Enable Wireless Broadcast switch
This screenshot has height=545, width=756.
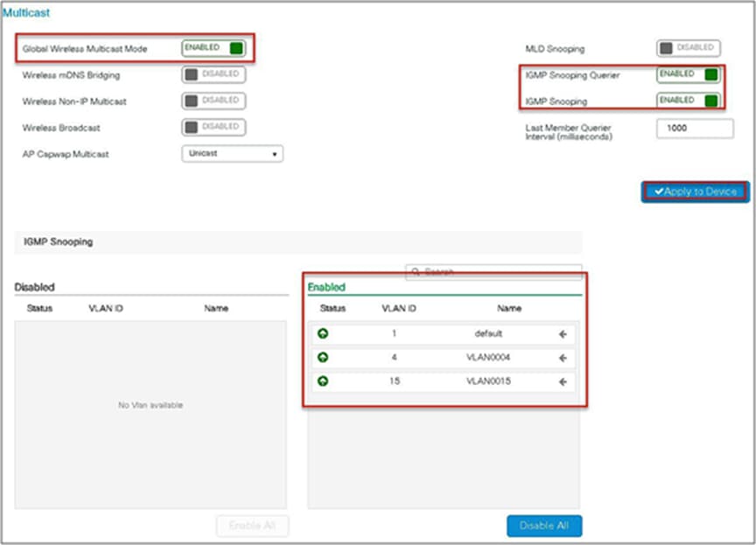[x=213, y=127]
